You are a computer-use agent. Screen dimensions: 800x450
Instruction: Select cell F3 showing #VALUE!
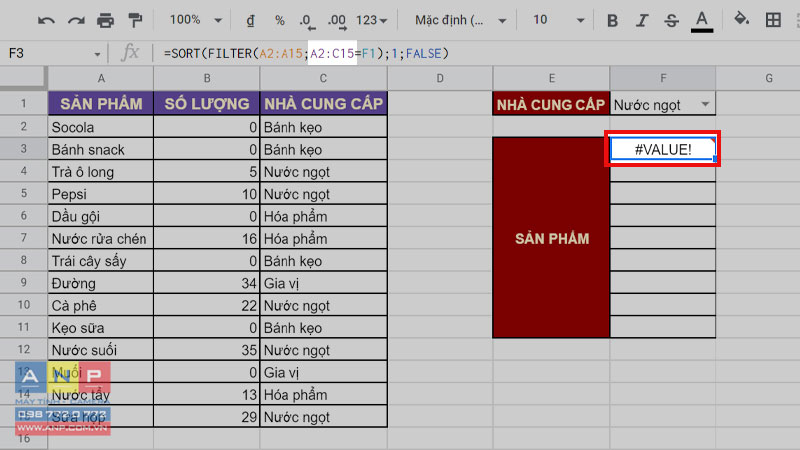(x=663, y=149)
